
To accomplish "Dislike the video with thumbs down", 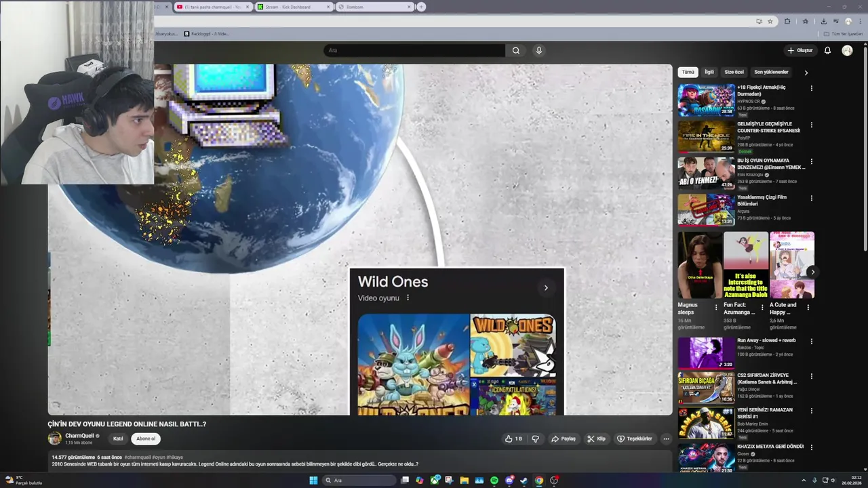I will [536, 439].
